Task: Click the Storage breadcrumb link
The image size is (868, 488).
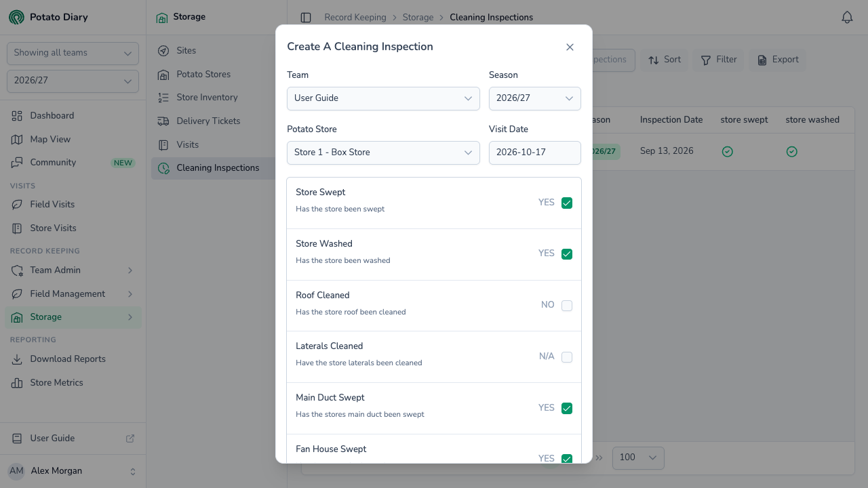Action: [418, 18]
